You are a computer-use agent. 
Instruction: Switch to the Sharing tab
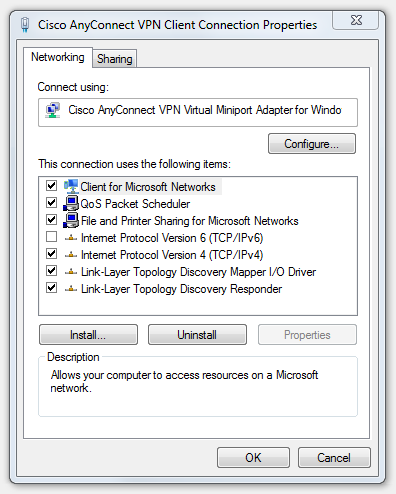coord(115,59)
